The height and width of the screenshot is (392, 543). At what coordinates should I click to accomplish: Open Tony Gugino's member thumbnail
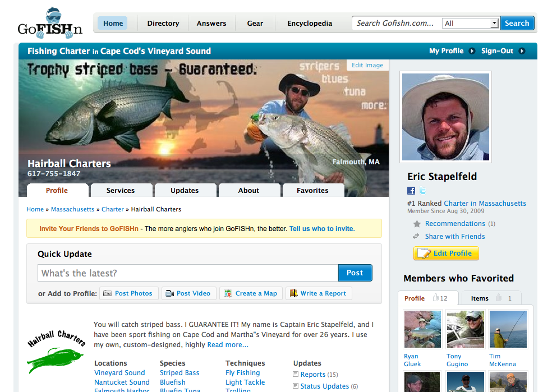point(465,329)
